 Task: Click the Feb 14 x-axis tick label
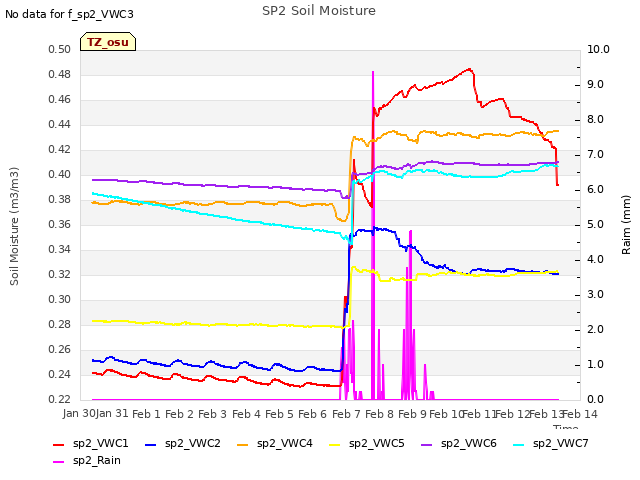(580, 414)
